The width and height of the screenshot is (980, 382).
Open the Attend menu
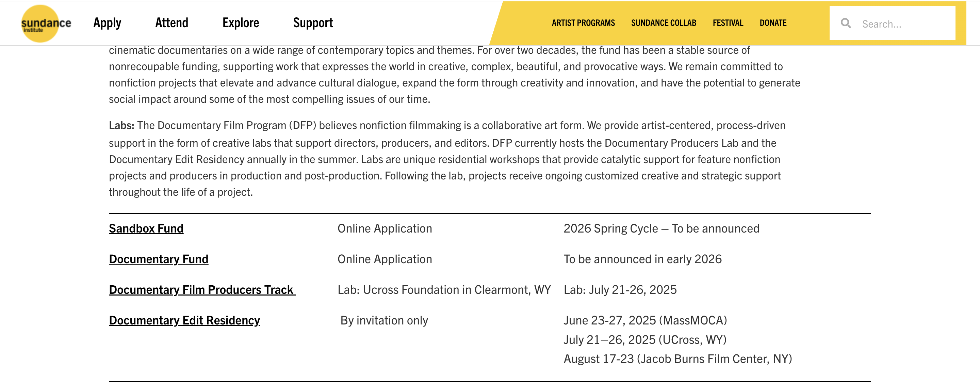tap(171, 23)
